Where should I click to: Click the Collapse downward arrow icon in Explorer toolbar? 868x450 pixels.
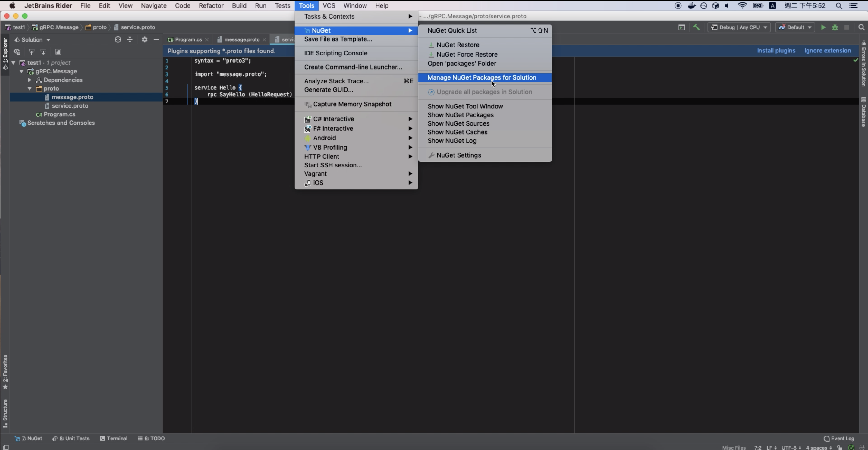pos(43,52)
